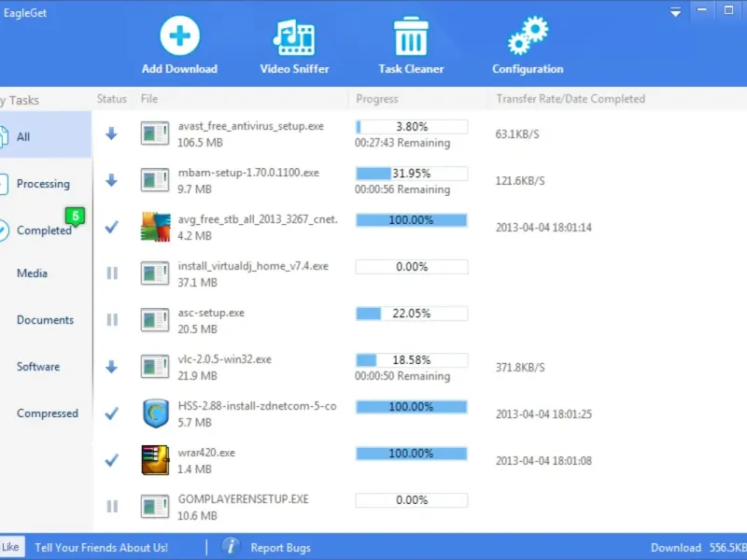
Task: Click the downloading arrow for vlc-2.0.5-win32.exe
Action: [111, 367]
